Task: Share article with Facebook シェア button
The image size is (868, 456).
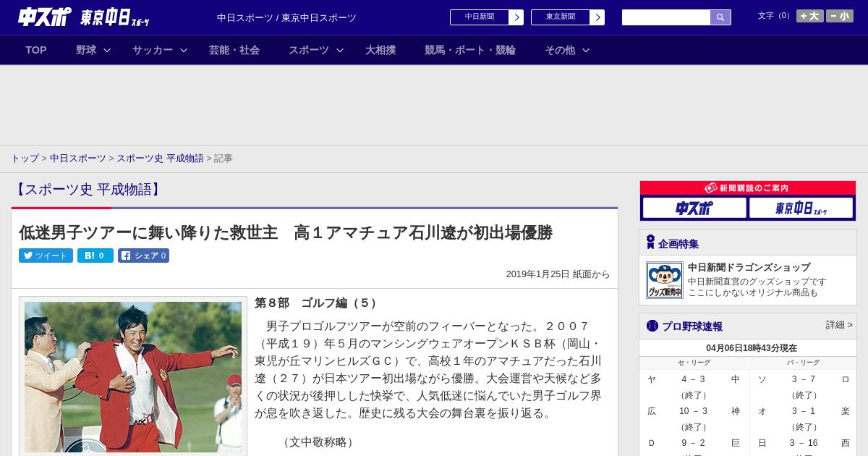Action: 143,256
